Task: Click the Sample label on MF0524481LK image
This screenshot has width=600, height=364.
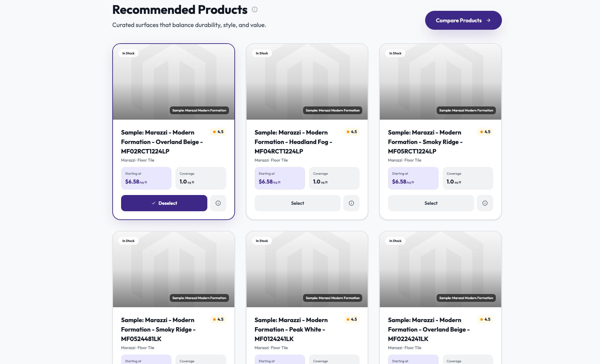Action: click(199, 298)
